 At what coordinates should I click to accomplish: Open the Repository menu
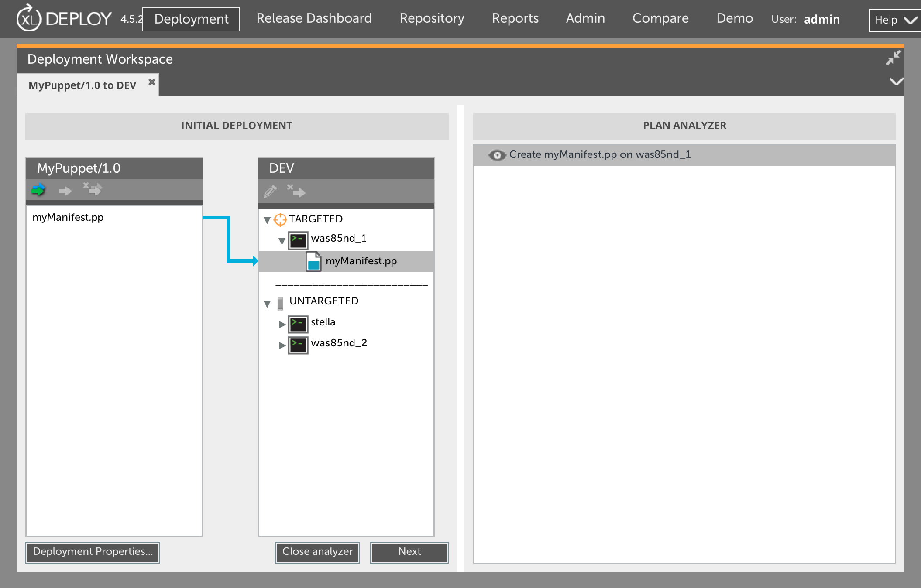tap(432, 18)
